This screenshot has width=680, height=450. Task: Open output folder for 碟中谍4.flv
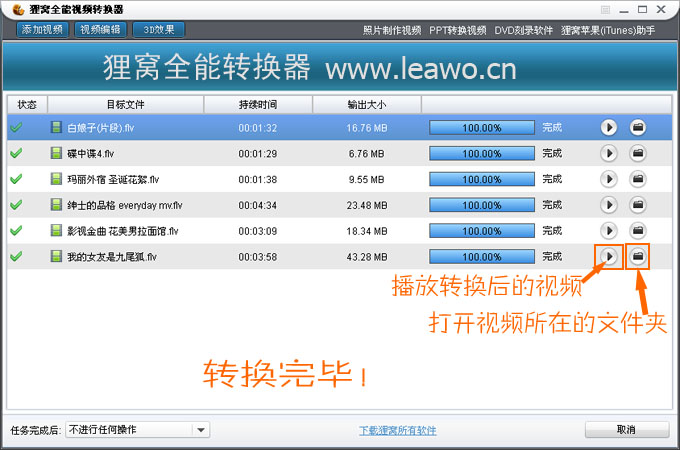click(x=638, y=153)
